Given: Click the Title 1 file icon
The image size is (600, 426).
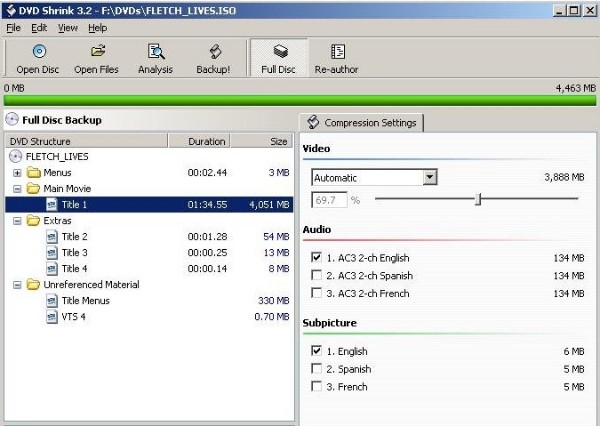Looking at the screenshot, I should click(x=52, y=205).
